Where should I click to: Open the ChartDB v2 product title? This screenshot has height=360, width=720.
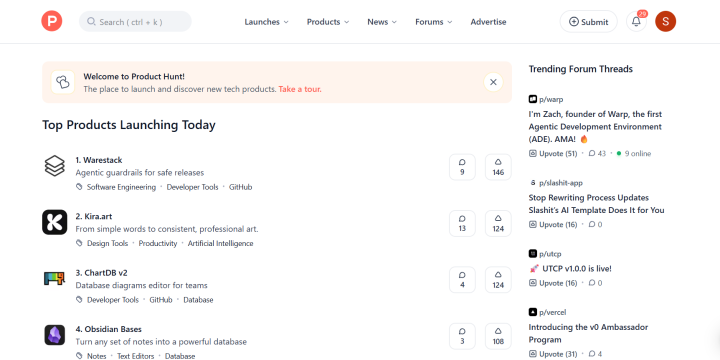[101, 272]
